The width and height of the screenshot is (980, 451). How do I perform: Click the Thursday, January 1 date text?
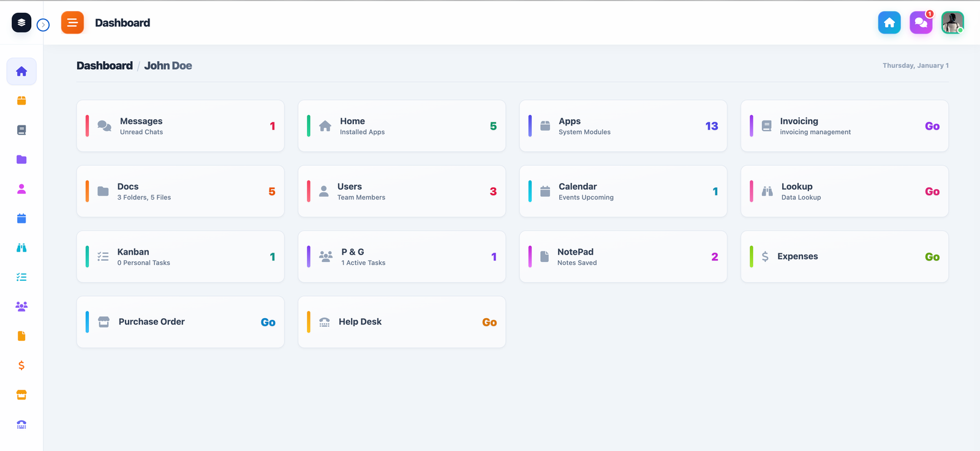916,65
